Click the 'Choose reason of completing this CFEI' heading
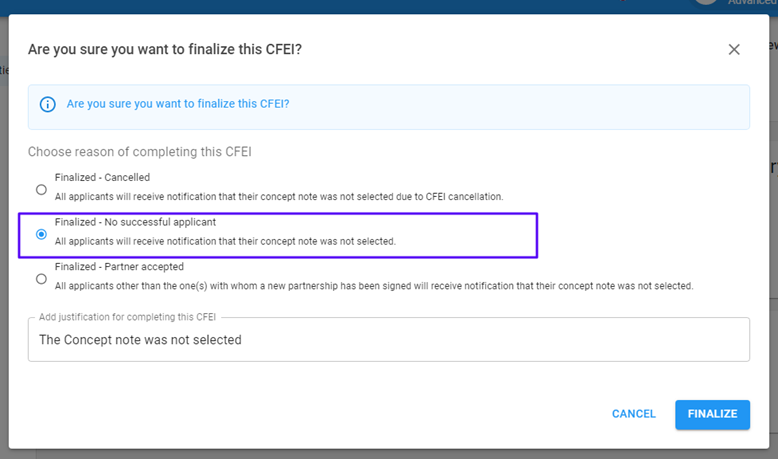Viewport: 778px width, 459px height. click(139, 152)
